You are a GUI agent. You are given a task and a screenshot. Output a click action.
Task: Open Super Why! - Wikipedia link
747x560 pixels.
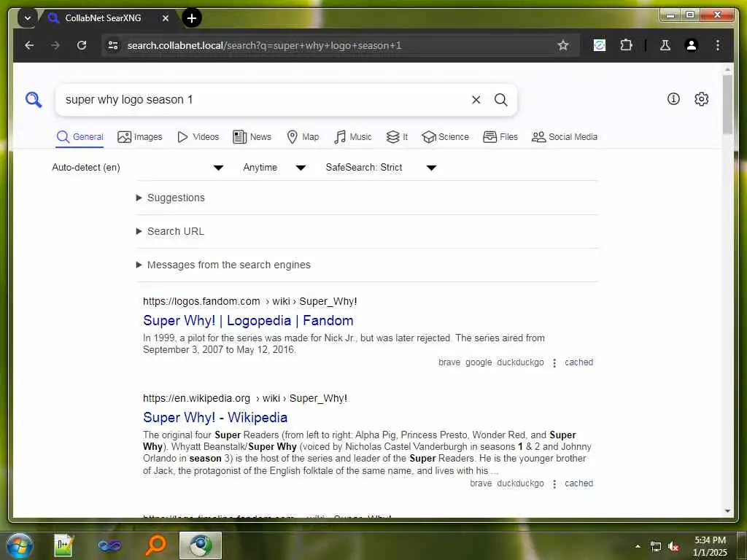click(215, 418)
